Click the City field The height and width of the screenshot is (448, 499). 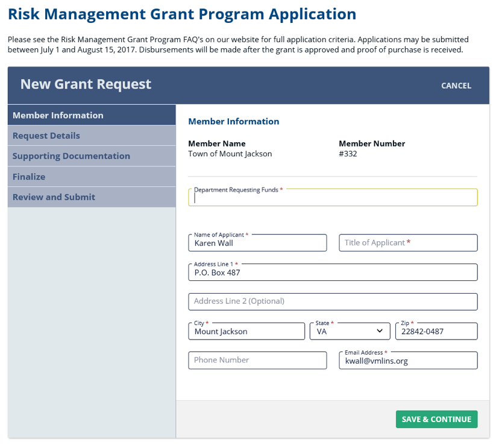[246, 331]
